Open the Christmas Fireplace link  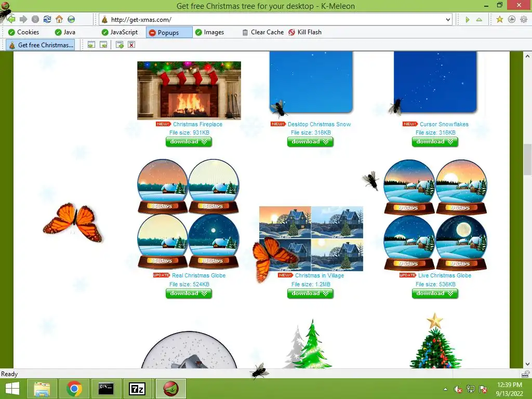tap(197, 124)
